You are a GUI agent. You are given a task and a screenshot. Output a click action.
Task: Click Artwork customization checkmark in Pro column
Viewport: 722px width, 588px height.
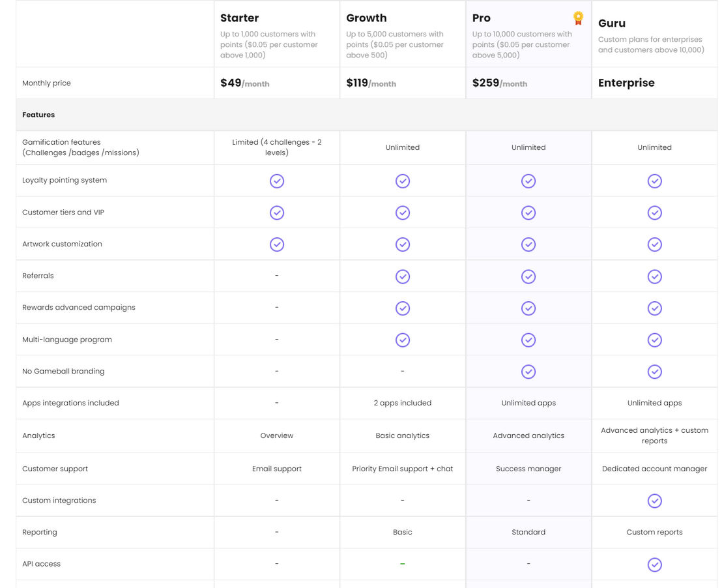coord(528,244)
